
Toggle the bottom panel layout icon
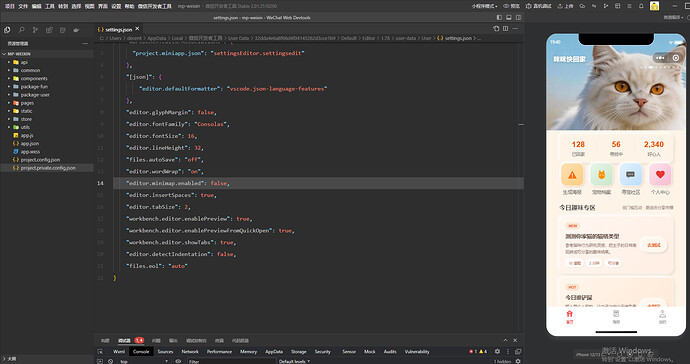(x=509, y=18)
